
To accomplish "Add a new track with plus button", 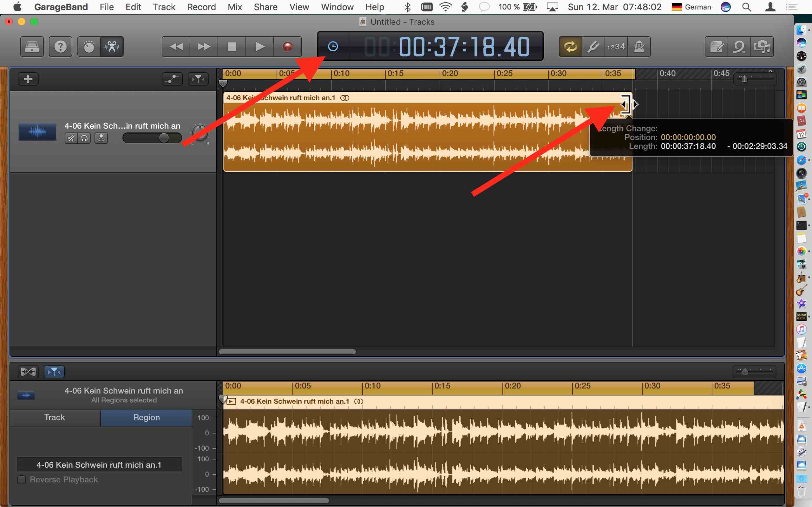I will pos(28,79).
